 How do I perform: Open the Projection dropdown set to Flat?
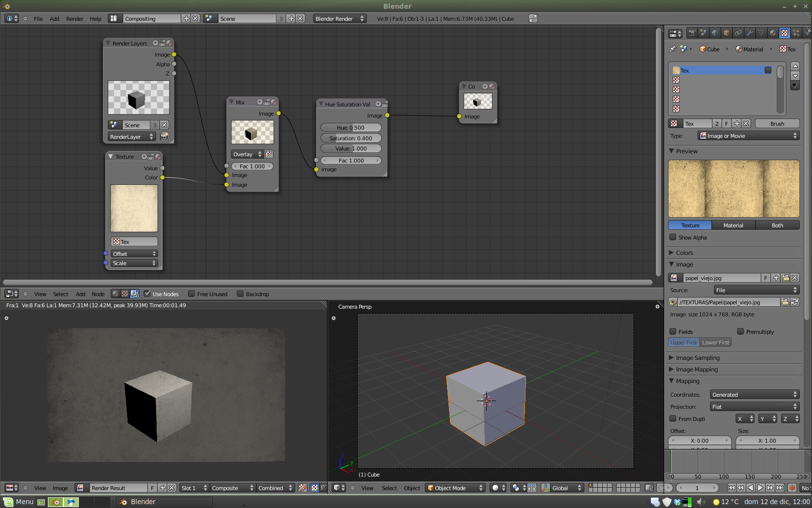click(754, 407)
